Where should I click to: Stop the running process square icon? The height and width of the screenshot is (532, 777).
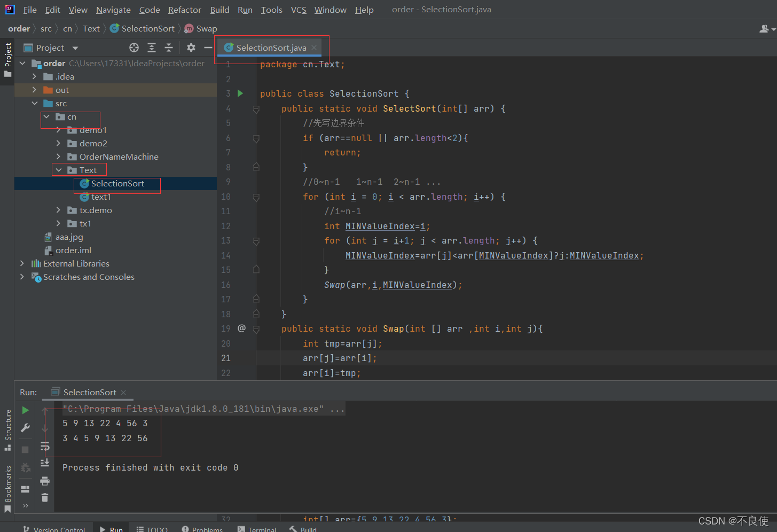[25, 450]
